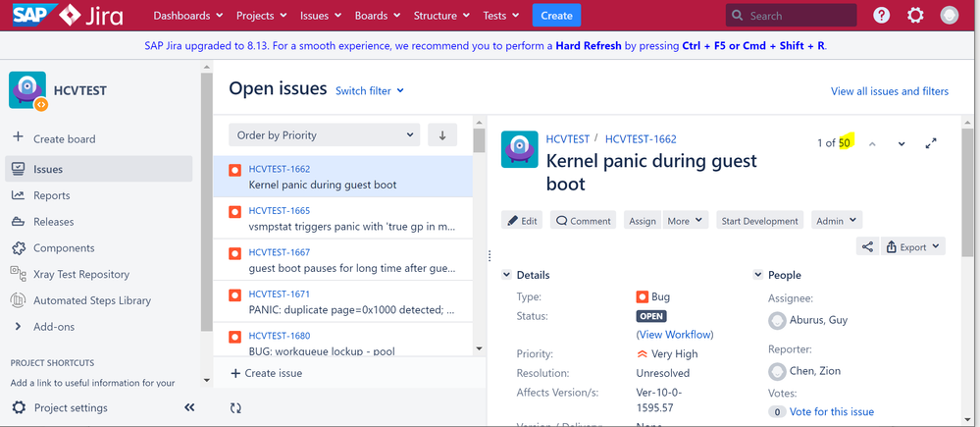The image size is (980, 427).
Task: Click the Xray Test Repository icon
Action: click(x=18, y=273)
